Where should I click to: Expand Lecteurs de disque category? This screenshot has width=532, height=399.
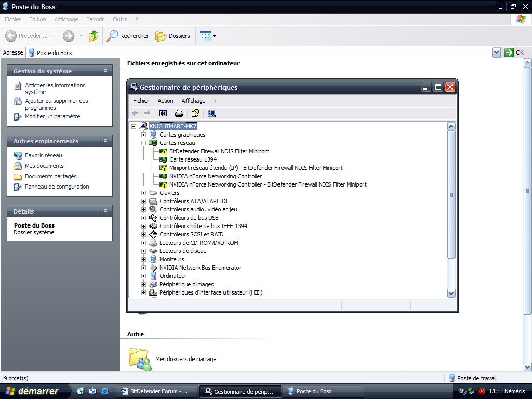[x=143, y=251]
